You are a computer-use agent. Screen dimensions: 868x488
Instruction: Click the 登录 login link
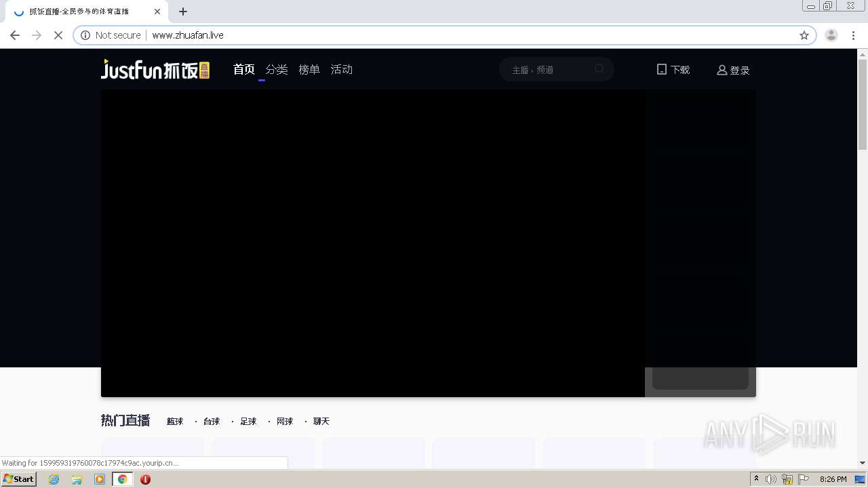pos(733,70)
